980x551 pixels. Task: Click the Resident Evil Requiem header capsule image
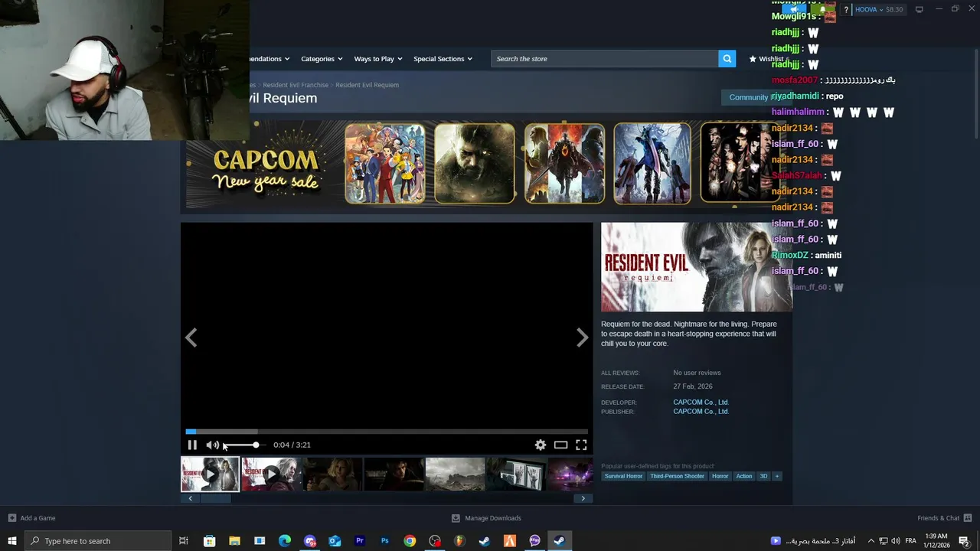(x=696, y=267)
